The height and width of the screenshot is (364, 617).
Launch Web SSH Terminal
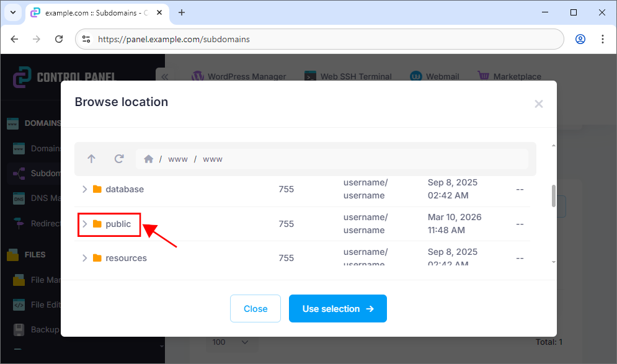click(x=348, y=76)
